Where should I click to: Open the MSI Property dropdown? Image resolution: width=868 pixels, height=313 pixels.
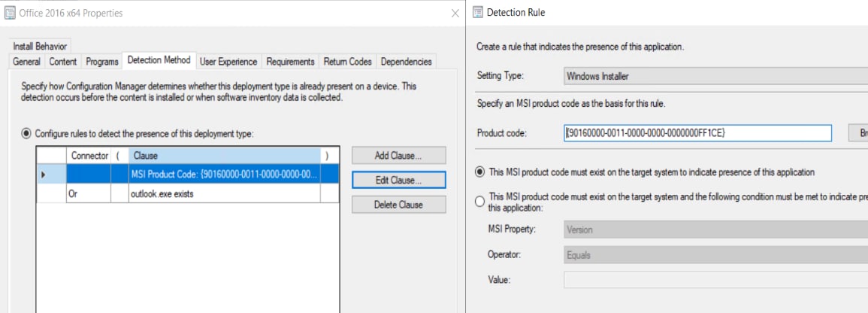715,229
